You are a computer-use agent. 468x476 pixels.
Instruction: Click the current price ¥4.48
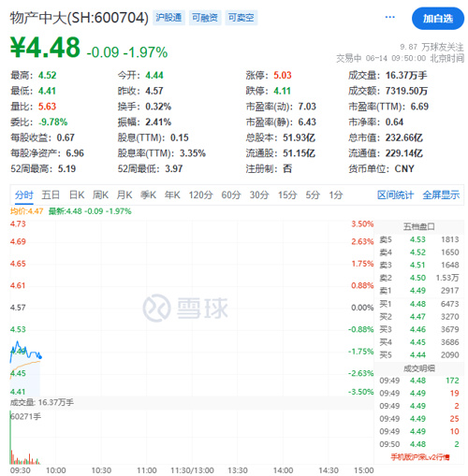pyautogui.click(x=45, y=48)
